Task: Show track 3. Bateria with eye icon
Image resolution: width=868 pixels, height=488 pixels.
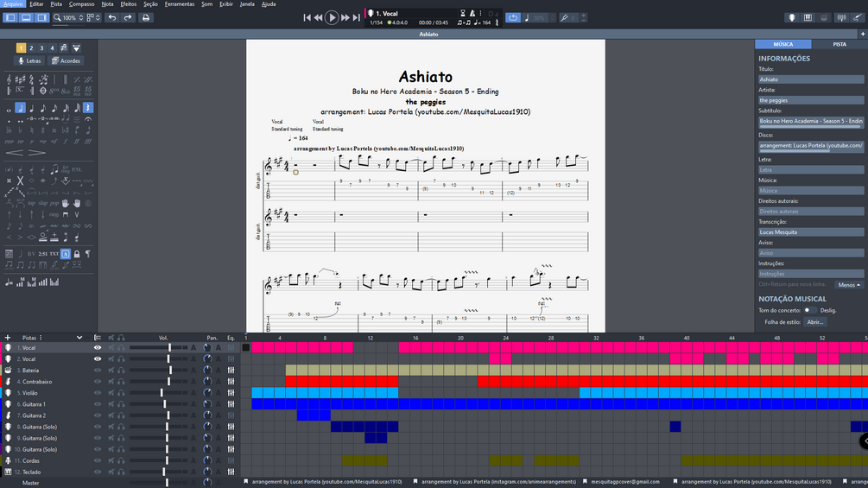Action: (98, 371)
